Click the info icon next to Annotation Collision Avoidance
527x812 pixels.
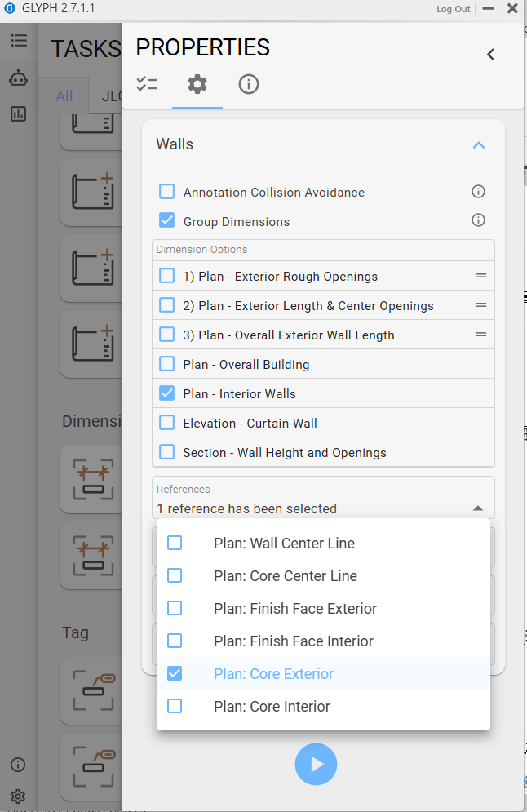coord(479,192)
